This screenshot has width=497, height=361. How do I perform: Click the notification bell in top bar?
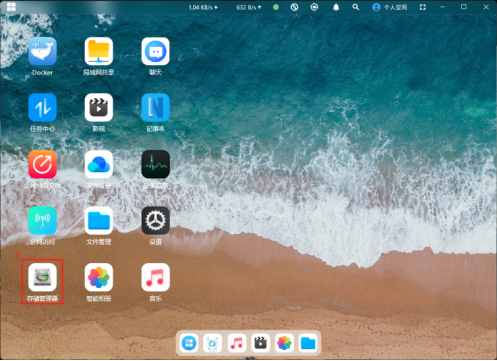click(336, 7)
